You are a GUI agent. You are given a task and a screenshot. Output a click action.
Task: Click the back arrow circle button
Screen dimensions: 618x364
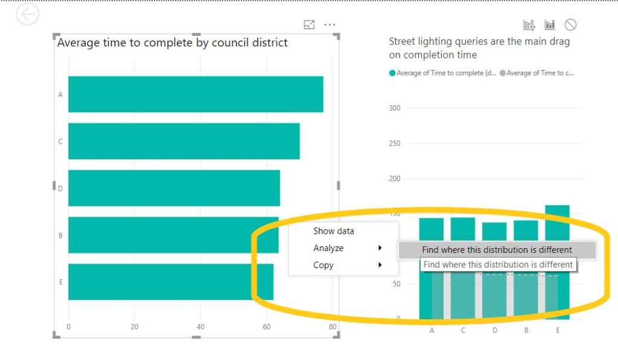click(x=28, y=14)
